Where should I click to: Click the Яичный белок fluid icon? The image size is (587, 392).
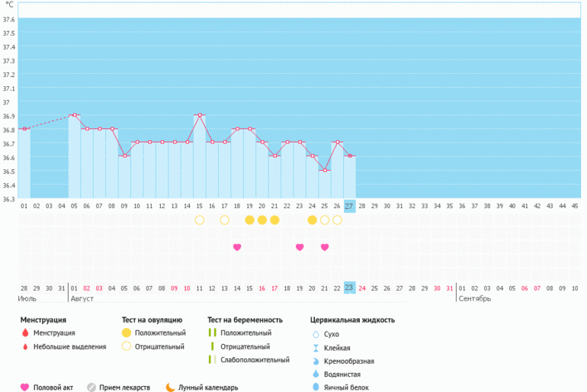[x=316, y=387]
